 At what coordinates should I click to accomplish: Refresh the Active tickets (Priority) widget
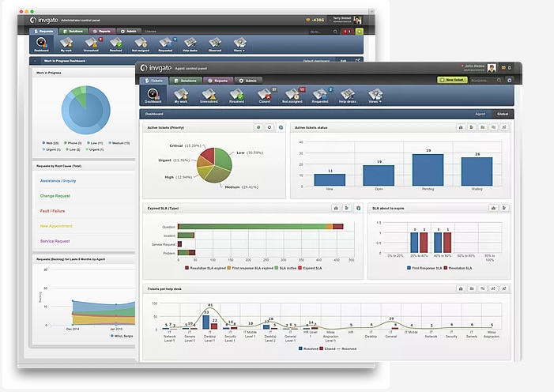pyautogui.click(x=281, y=127)
